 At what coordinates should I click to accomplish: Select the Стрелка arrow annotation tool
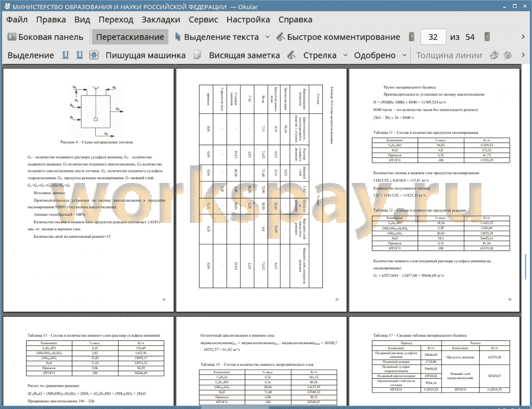coord(320,55)
